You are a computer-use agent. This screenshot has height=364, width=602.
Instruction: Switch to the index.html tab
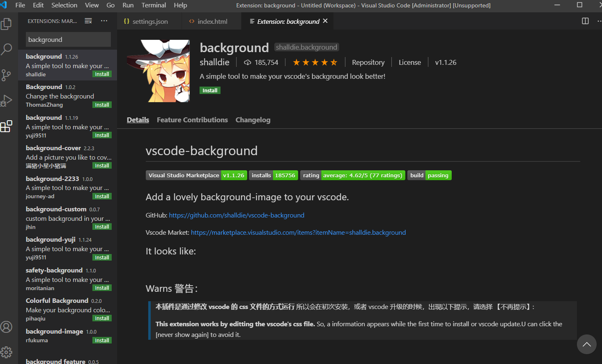point(211,21)
